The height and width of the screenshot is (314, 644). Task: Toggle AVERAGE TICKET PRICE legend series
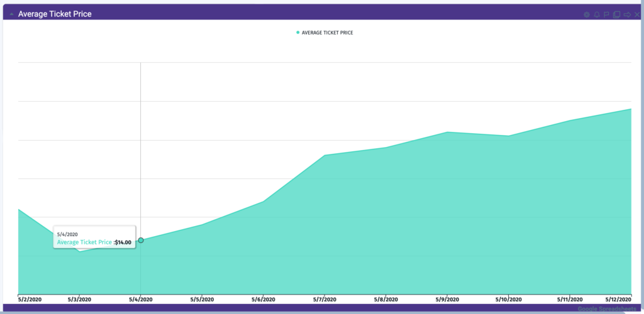coord(325,33)
